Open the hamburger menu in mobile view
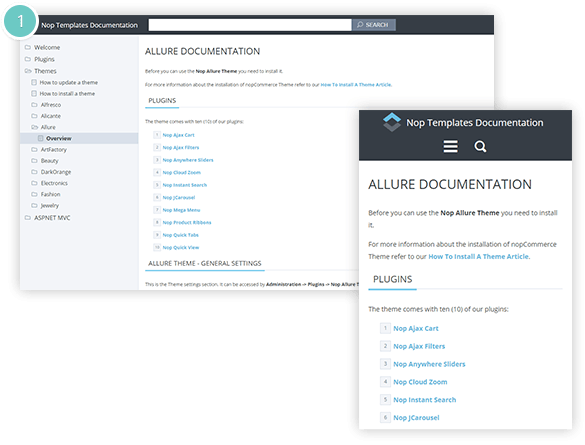The image size is (585, 445). coord(450,146)
